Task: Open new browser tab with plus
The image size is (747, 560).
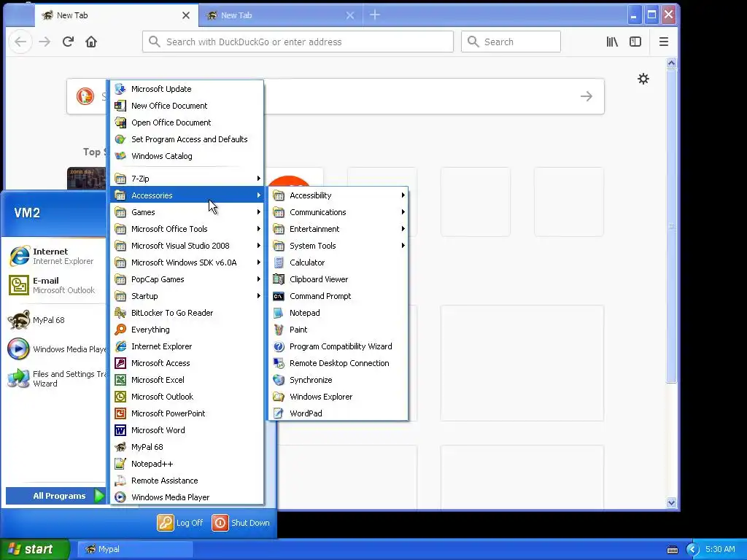Action: pos(375,15)
